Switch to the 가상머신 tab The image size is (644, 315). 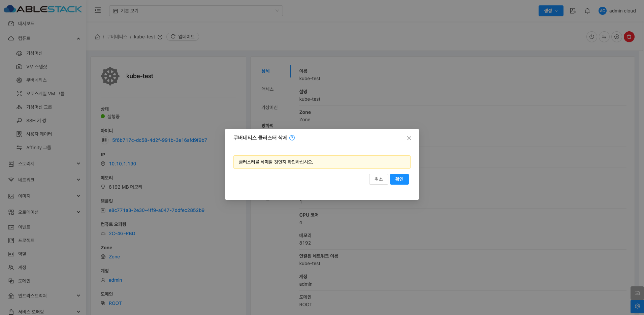pos(269,107)
